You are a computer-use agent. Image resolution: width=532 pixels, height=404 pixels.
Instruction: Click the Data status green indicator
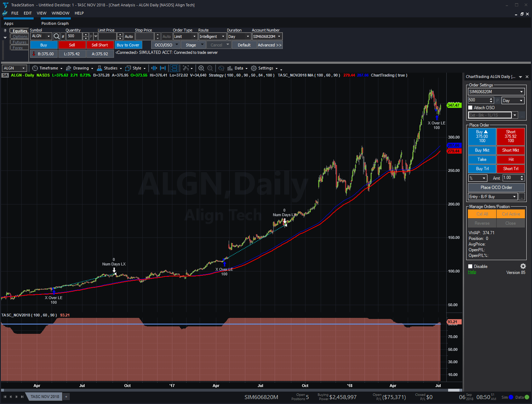[x=527, y=397]
